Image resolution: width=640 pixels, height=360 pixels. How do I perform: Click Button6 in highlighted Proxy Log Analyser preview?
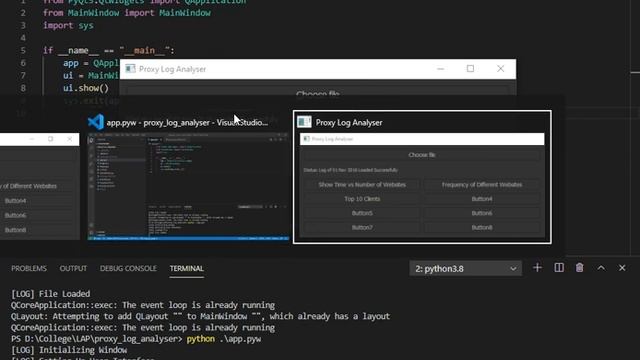coord(482,213)
